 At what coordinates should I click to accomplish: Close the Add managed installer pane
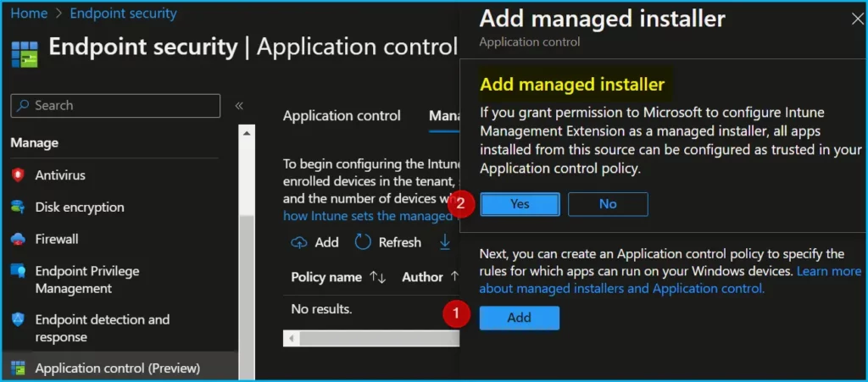pos(858,19)
